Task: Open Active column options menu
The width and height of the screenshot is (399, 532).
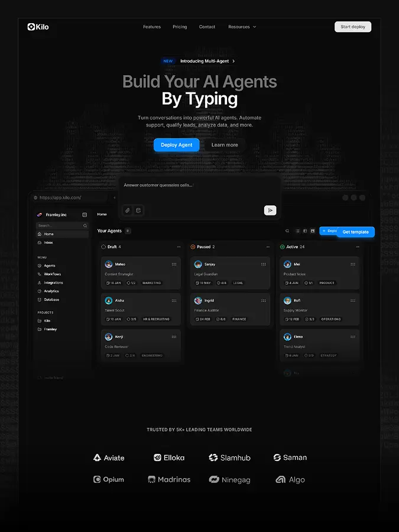Action: click(x=358, y=247)
